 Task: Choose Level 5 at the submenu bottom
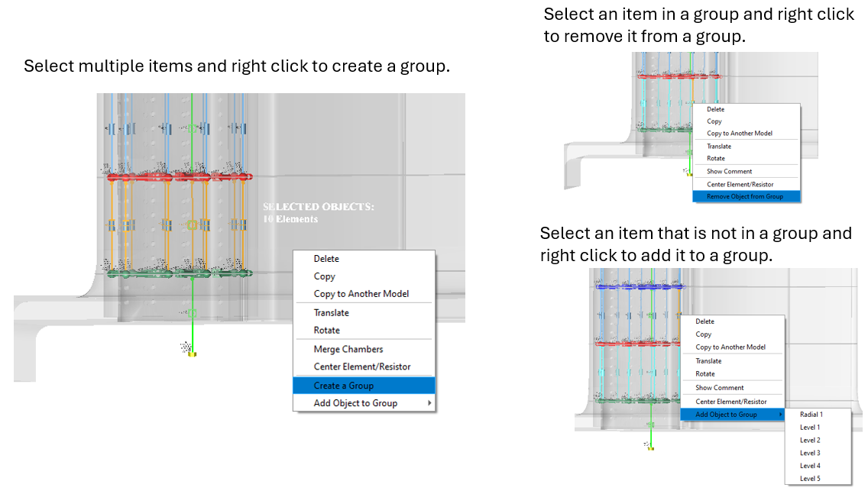810,479
